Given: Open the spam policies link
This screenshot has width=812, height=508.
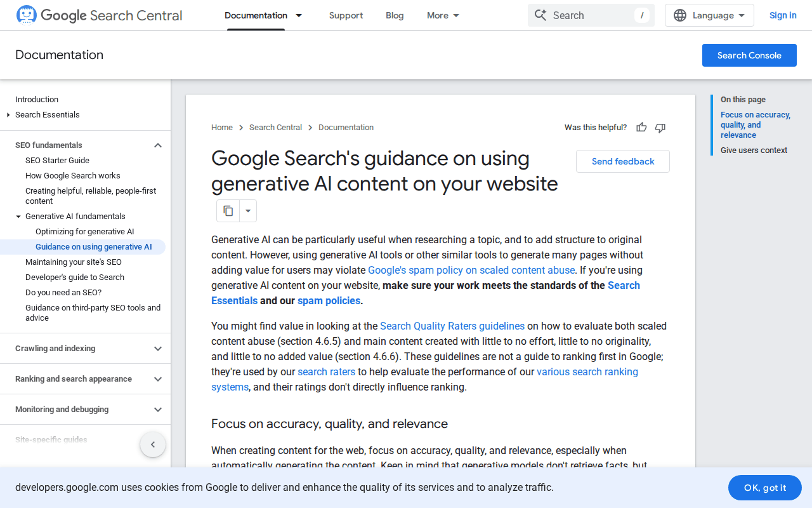Looking at the screenshot, I should pos(329,300).
